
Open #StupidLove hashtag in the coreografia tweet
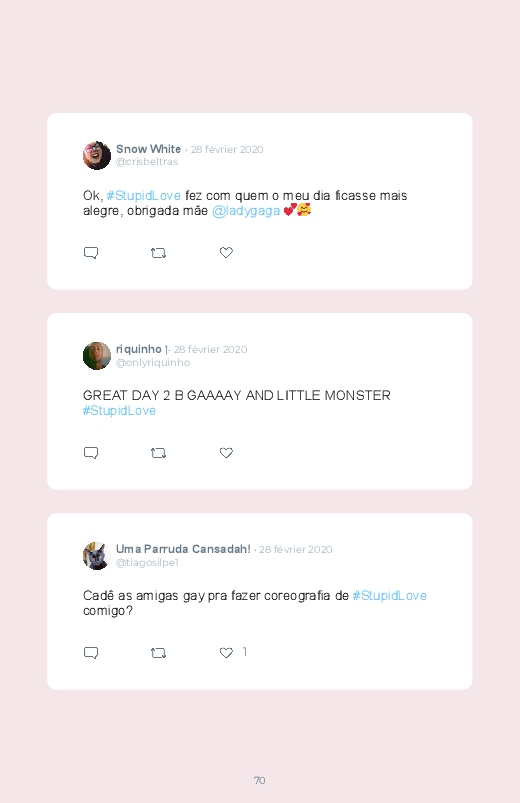point(389,596)
